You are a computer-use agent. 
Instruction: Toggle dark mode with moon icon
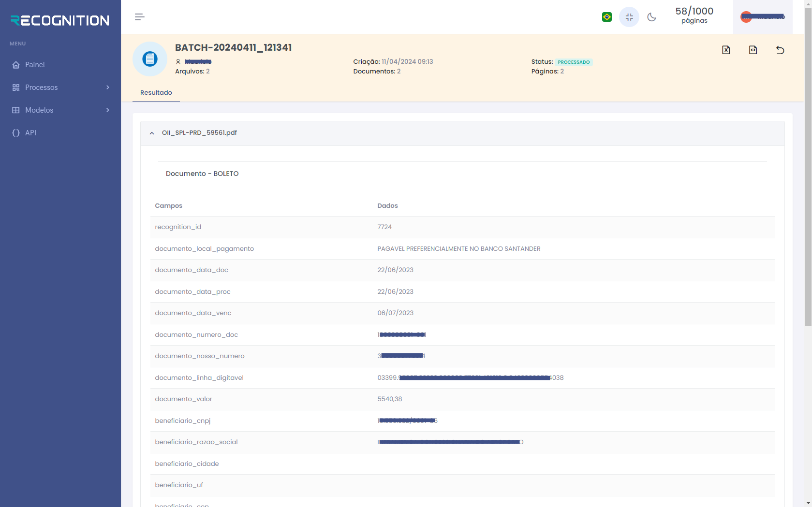[x=651, y=17]
